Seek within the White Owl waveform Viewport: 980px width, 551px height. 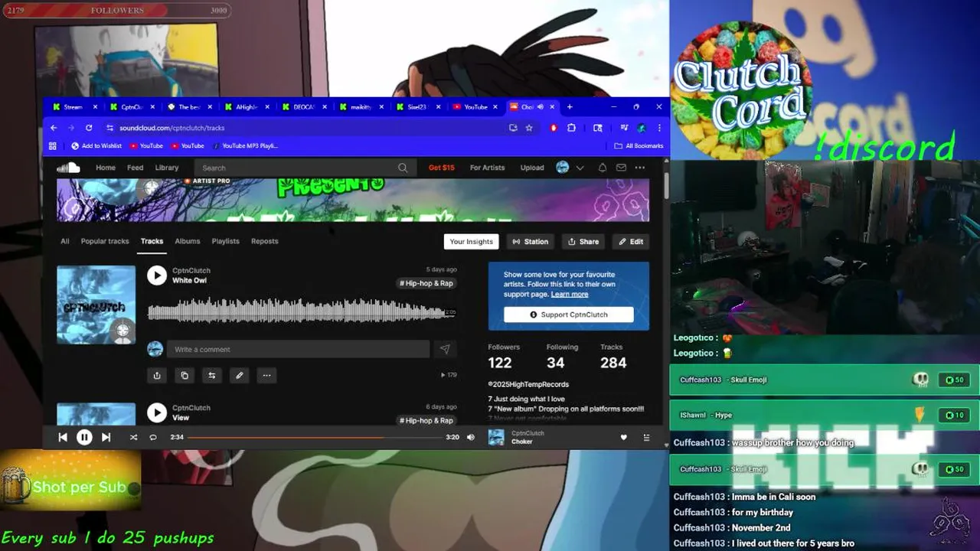tap(302, 311)
